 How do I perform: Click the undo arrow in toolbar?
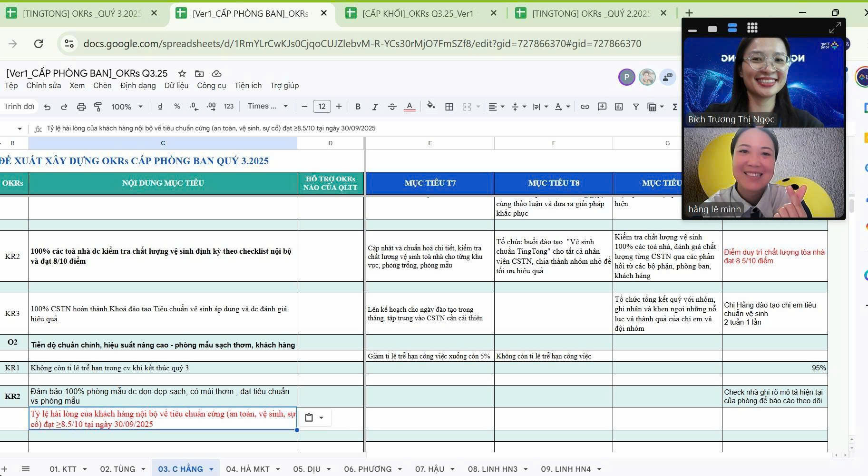pos(47,107)
